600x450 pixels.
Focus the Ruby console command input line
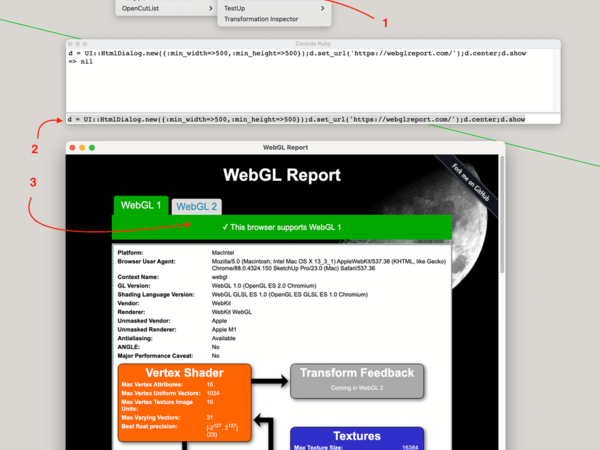(300, 119)
